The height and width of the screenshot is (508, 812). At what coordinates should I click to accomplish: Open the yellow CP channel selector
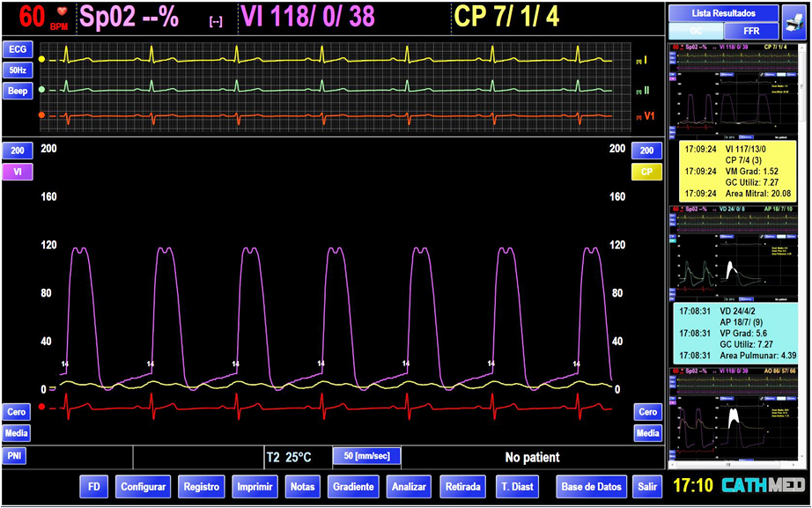click(x=647, y=173)
